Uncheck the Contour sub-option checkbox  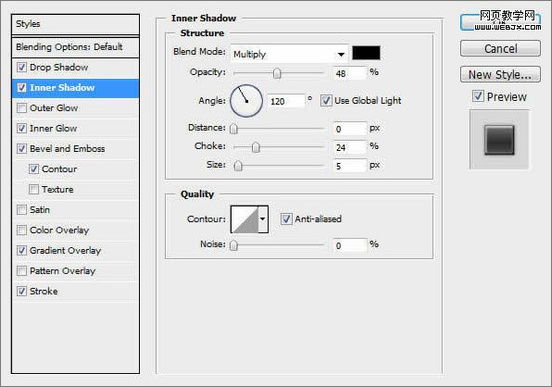point(34,169)
